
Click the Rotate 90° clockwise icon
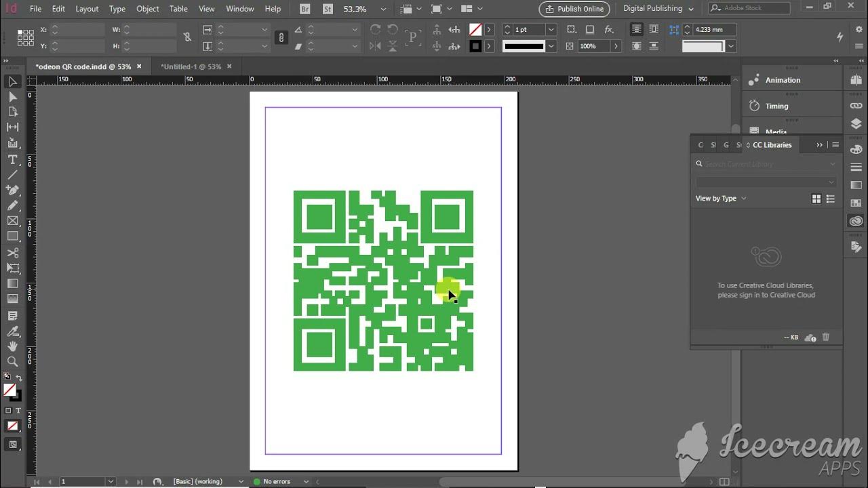[x=375, y=30]
